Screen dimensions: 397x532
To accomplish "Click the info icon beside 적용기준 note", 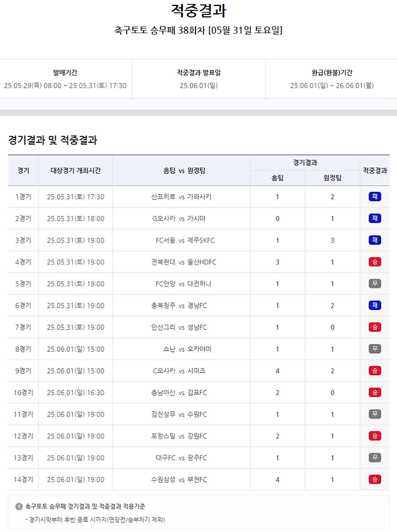I will (x=19, y=507).
